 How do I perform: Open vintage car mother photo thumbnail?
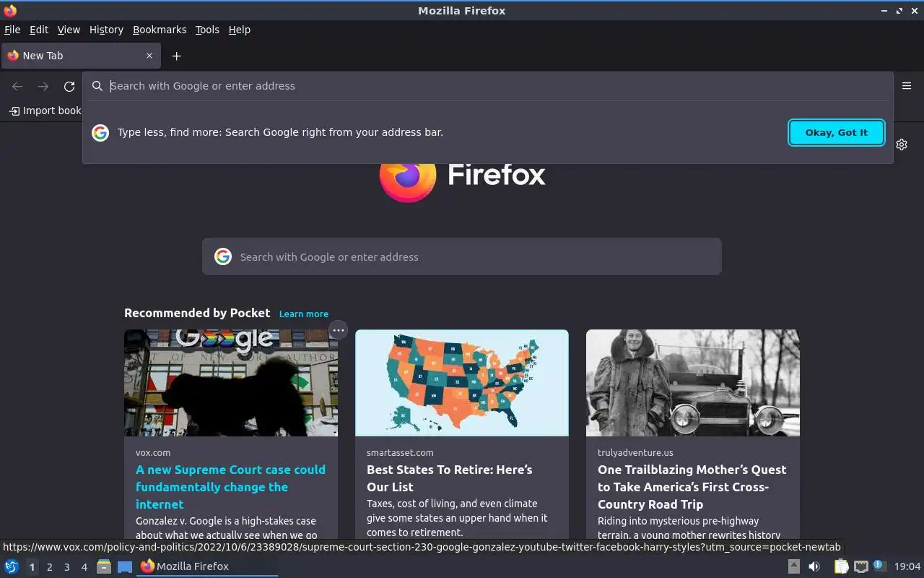click(693, 383)
